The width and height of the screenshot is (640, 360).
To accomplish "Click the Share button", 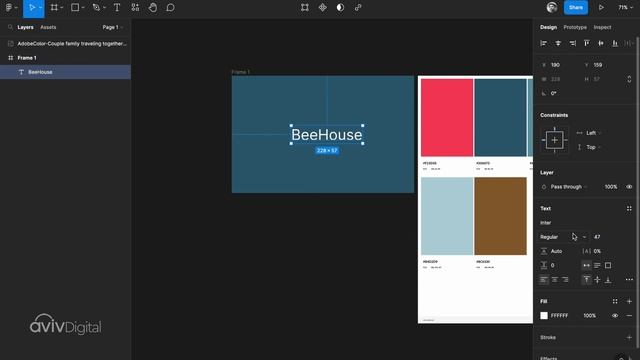I will point(576,7).
